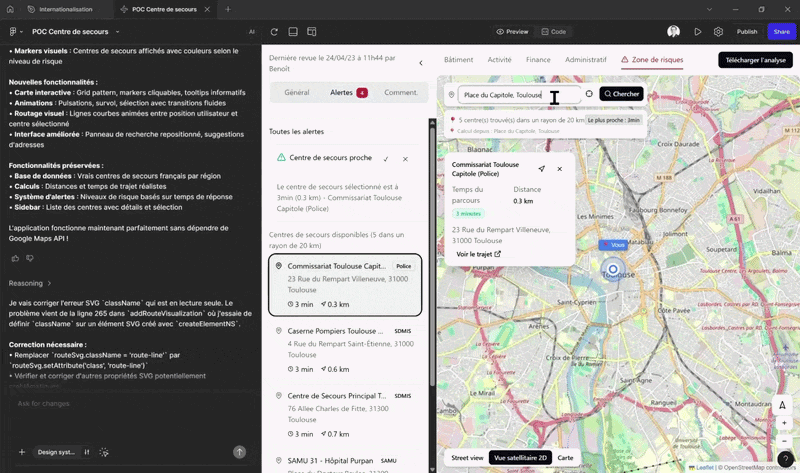This screenshot has width=800, height=473.
Task: Click the play present icon
Action: (x=697, y=32)
